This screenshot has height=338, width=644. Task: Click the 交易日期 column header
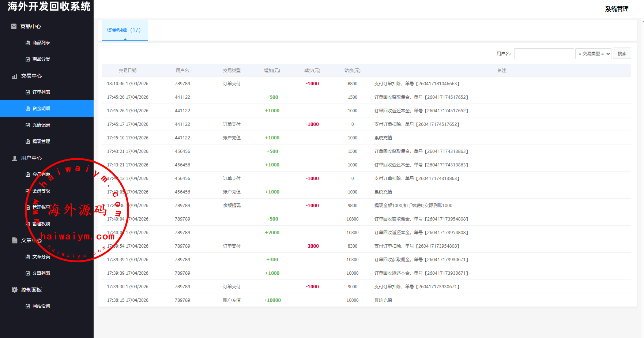(127, 71)
